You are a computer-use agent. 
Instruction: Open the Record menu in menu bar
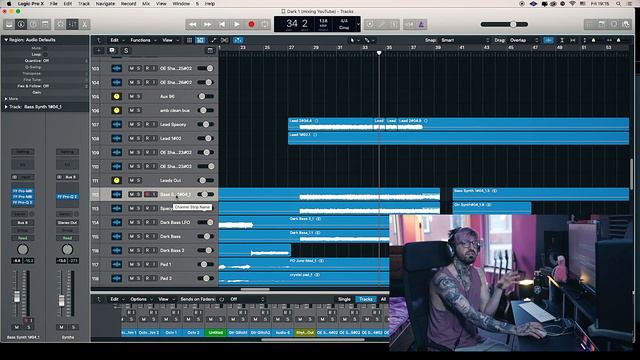128,4
